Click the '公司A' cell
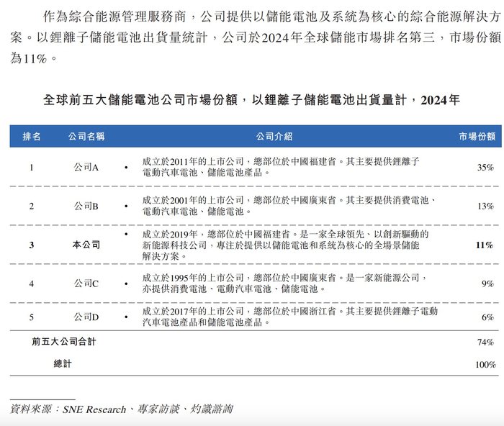 point(86,167)
